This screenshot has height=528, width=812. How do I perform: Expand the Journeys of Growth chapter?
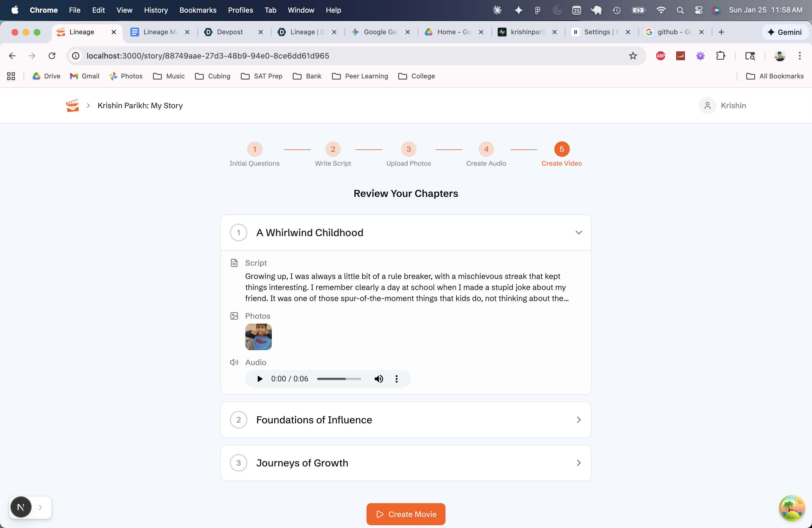(x=578, y=463)
